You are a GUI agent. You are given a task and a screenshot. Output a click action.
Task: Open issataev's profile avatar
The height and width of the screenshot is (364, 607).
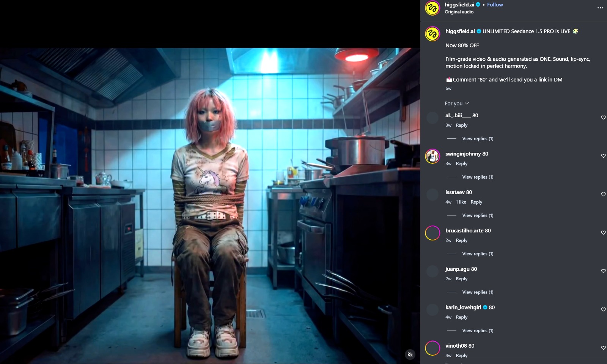[x=432, y=195]
